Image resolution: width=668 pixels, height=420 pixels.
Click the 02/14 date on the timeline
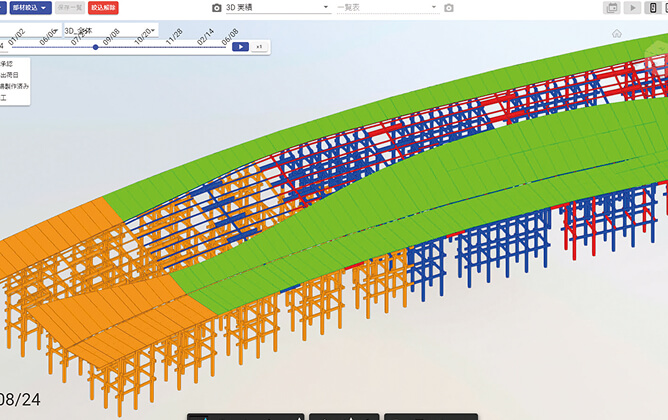click(205, 37)
